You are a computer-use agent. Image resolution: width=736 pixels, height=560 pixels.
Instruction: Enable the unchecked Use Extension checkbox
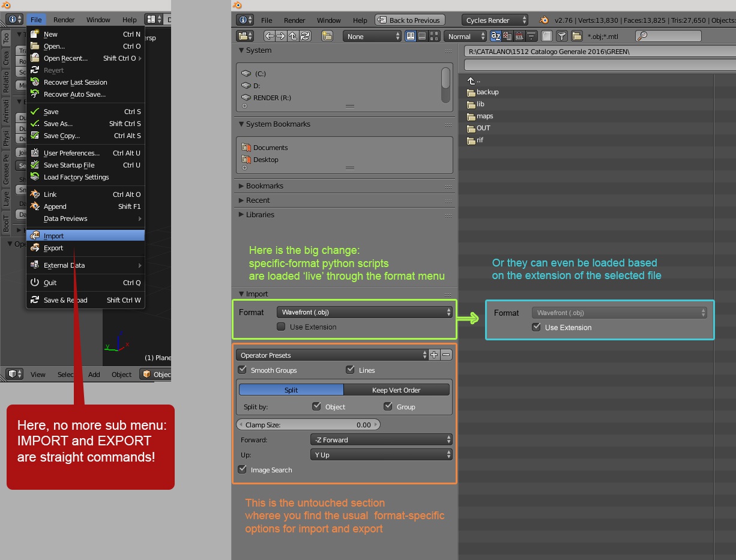point(281,327)
